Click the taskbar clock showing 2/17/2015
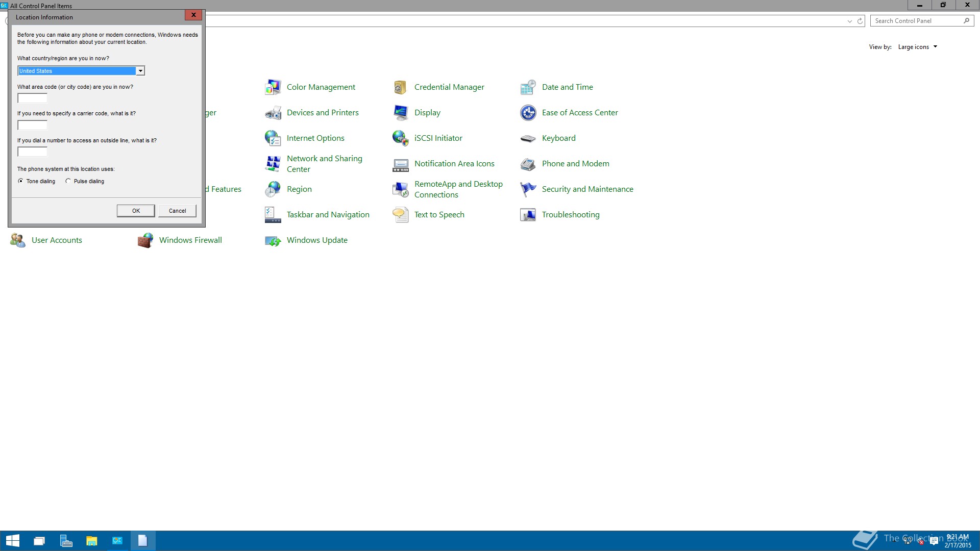The width and height of the screenshot is (980, 551). pos(958,541)
